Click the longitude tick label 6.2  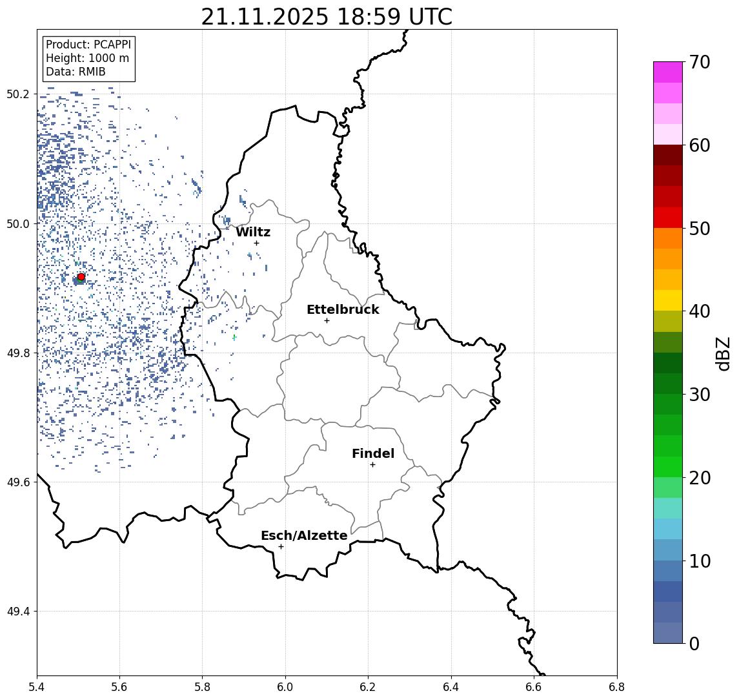tap(369, 687)
